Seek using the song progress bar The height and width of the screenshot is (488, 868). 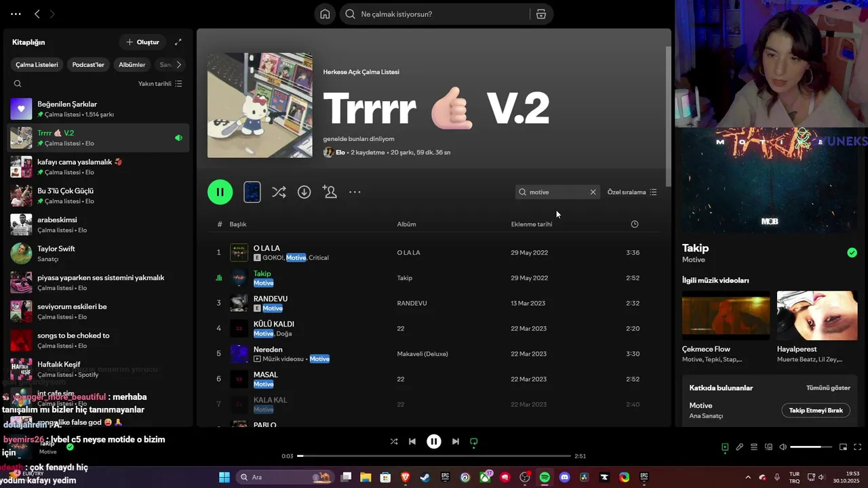434,456
